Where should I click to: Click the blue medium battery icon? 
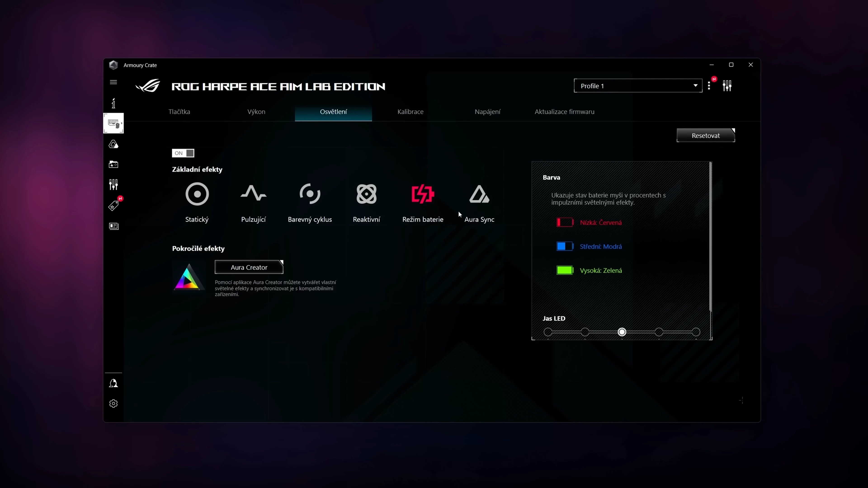pos(565,246)
